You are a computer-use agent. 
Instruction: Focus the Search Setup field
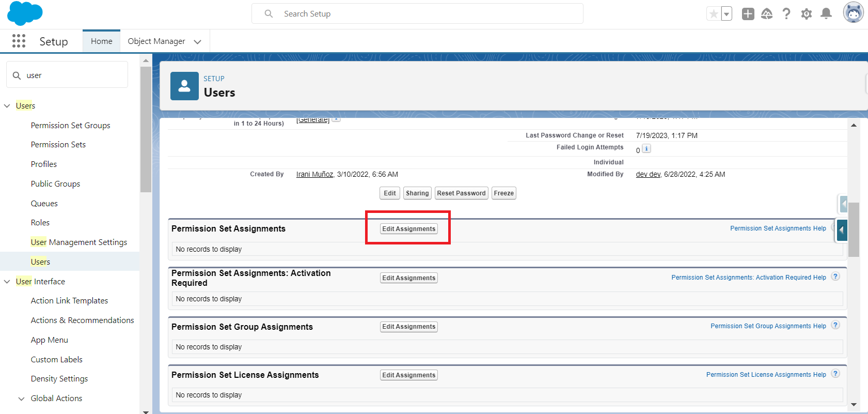417,13
